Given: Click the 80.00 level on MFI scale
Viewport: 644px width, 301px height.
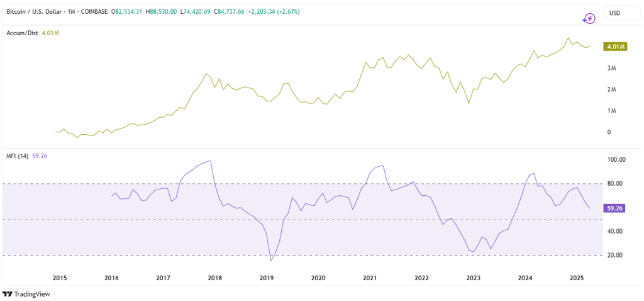Looking at the screenshot, I should coord(616,183).
